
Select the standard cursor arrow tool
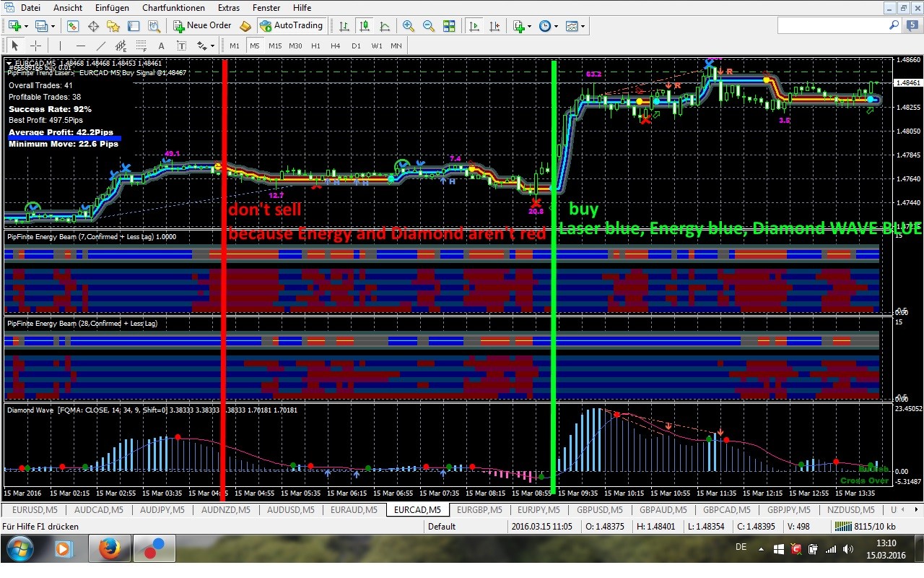coord(15,46)
